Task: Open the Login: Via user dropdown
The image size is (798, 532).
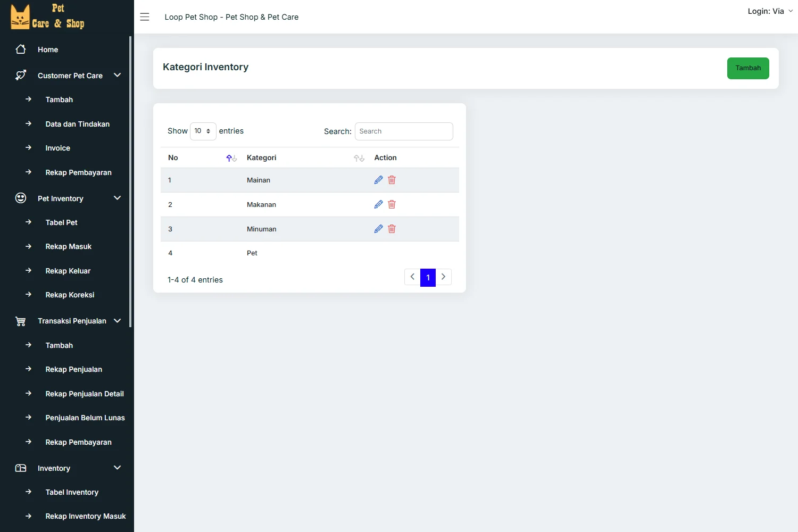Action: point(770,11)
